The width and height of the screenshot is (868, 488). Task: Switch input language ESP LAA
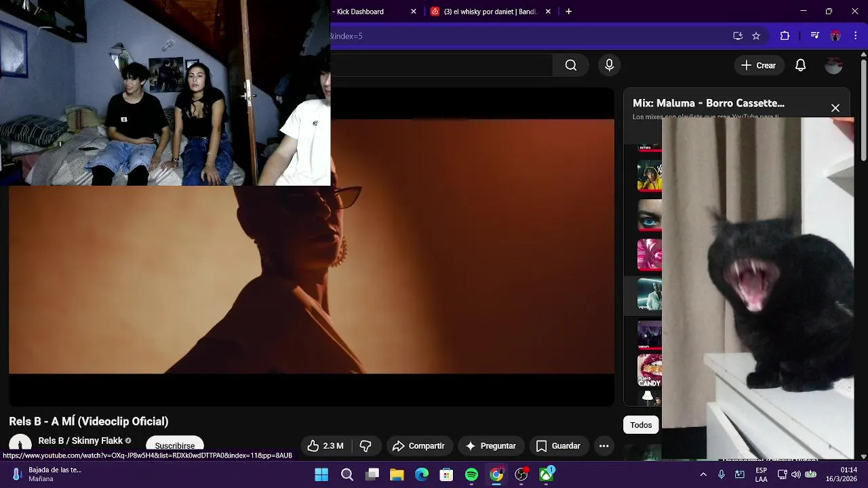coord(762,474)
